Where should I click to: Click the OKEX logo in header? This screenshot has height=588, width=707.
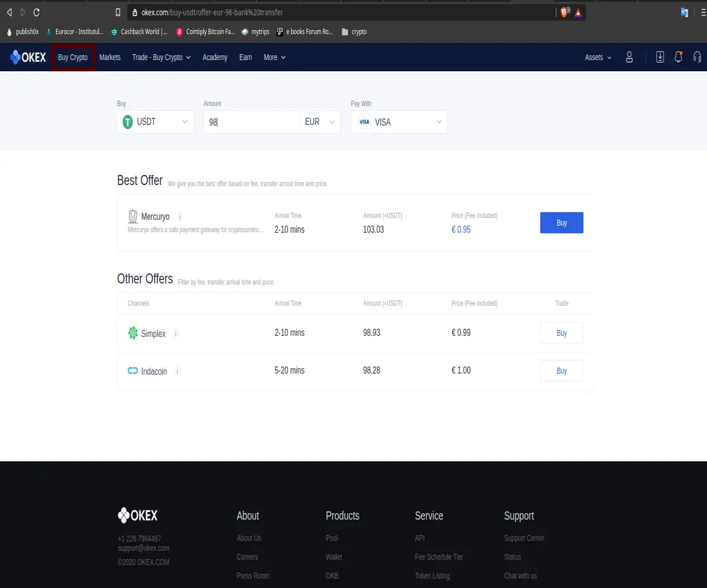click(x=28, y=57)
